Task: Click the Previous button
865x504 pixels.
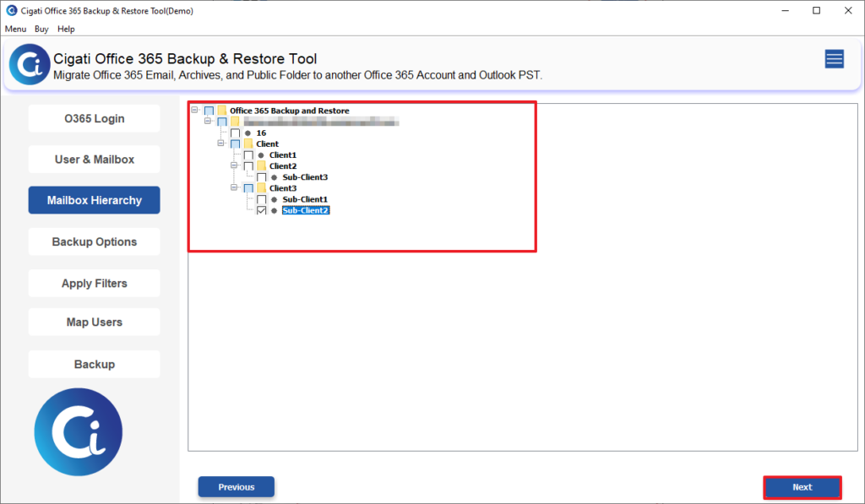Action: (237, 487)
